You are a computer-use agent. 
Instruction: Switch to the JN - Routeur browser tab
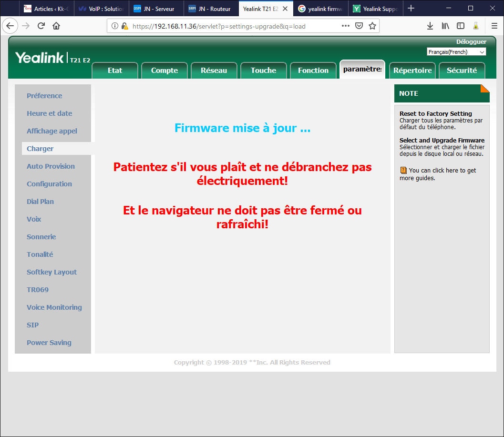pos(210,9)
